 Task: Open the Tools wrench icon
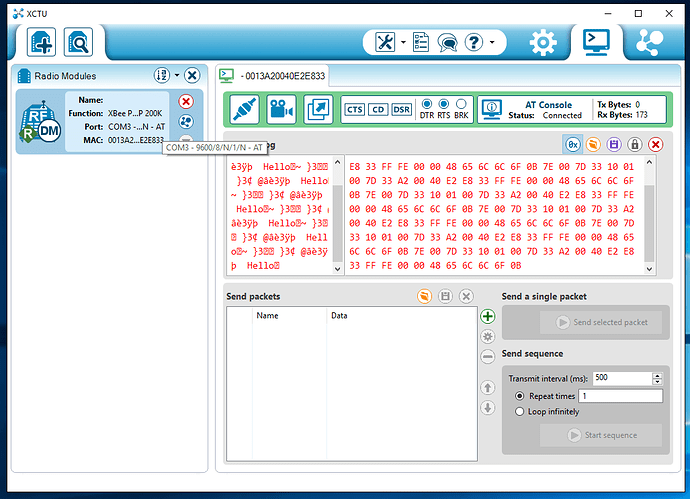pos(385,42)
